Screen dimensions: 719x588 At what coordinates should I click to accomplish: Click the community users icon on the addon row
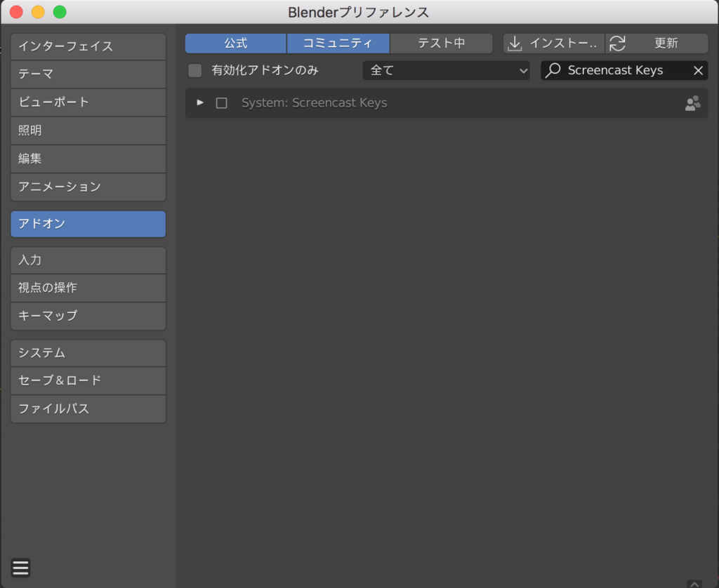coord(692,103)
